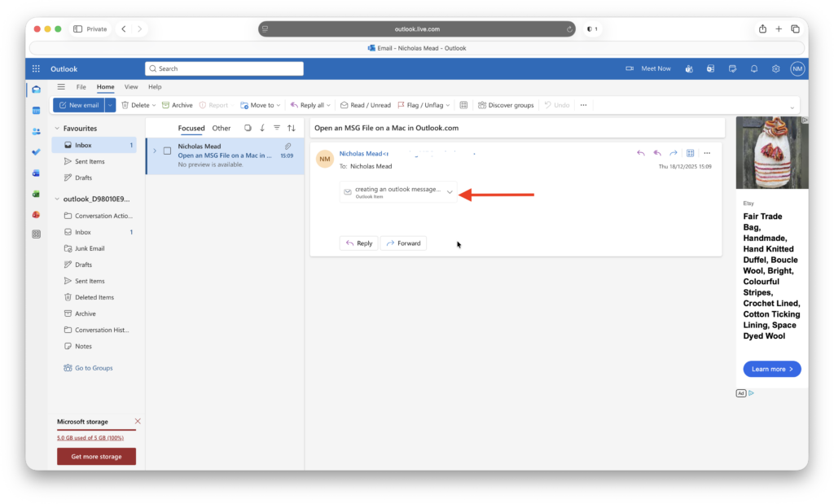Toggle the hamburger navigation pane button
Viewport: 834px width, 504px height.
[61, 86]
